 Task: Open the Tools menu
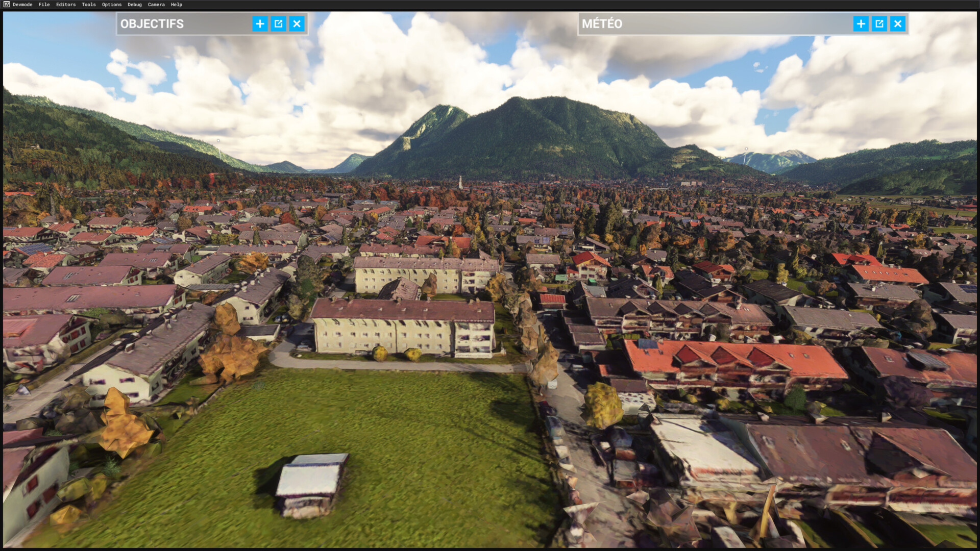[89, 5]
